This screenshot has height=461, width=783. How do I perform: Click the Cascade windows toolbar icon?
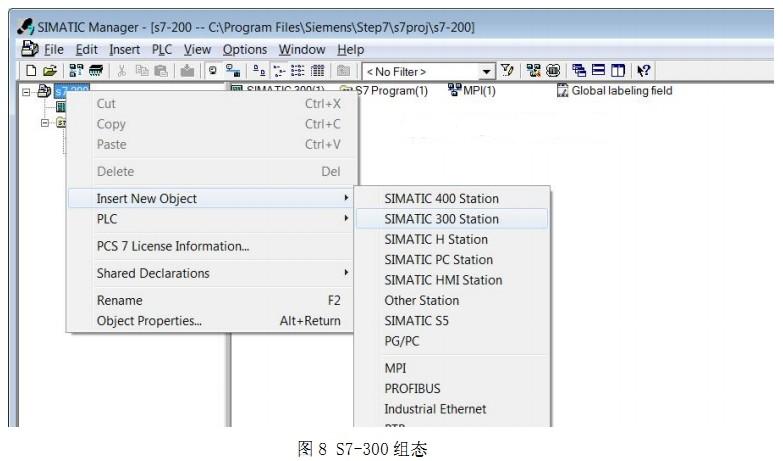pos(579,70)
